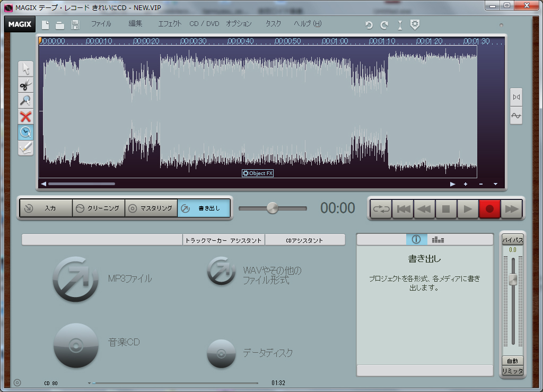Click the CD 80 capacity progress bar
543x392 pixels.
click(x=176, y=383)
